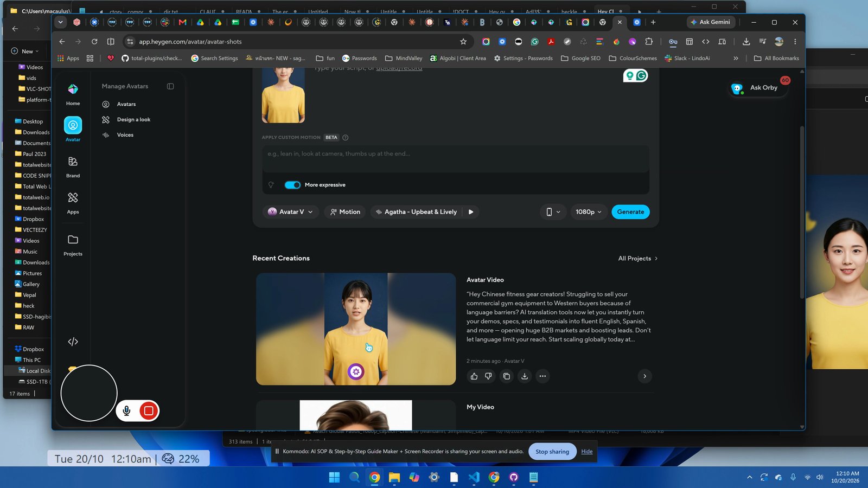Hide the screen sharing notification

(587, 452)
